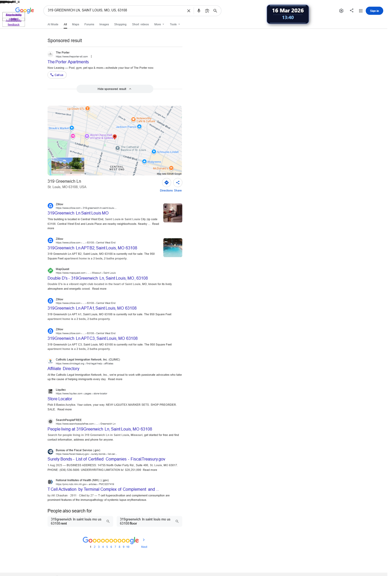Image resolution: width=392 pixels, height=576 pixels.
Task: Open the Porter ad options menu
Action: [91, 57]
